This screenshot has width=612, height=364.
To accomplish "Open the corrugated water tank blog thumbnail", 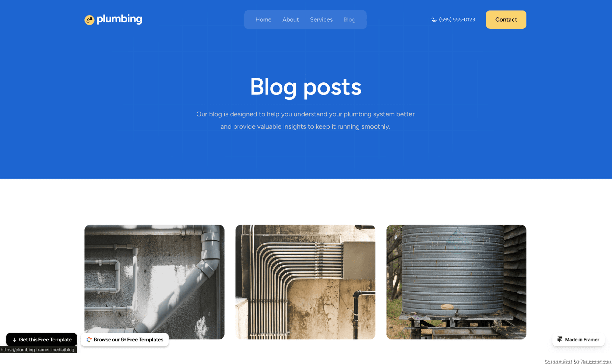I will [x=456, y=282].
